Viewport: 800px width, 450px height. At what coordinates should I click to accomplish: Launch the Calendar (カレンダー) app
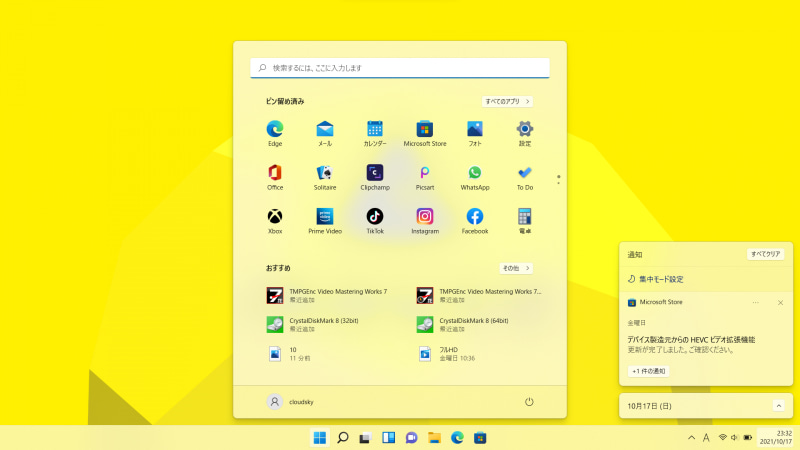click(374, 134)
